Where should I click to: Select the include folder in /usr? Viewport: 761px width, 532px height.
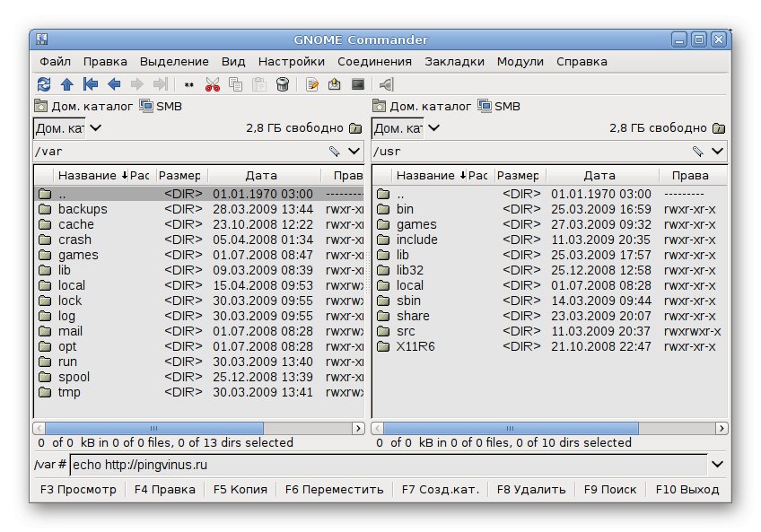click(549, 240)
